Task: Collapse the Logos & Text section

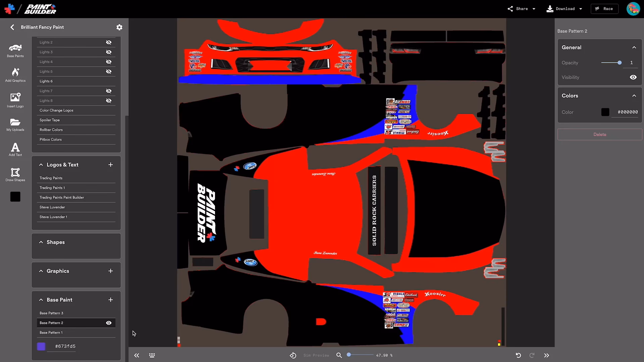Action: pyautogui.click(x=41, y=165)
